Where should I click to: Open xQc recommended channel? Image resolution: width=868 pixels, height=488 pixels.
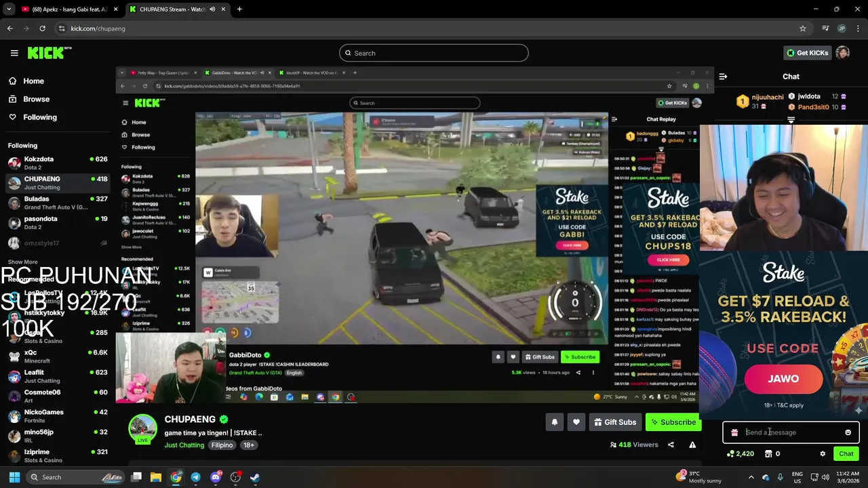pos(58,356)
